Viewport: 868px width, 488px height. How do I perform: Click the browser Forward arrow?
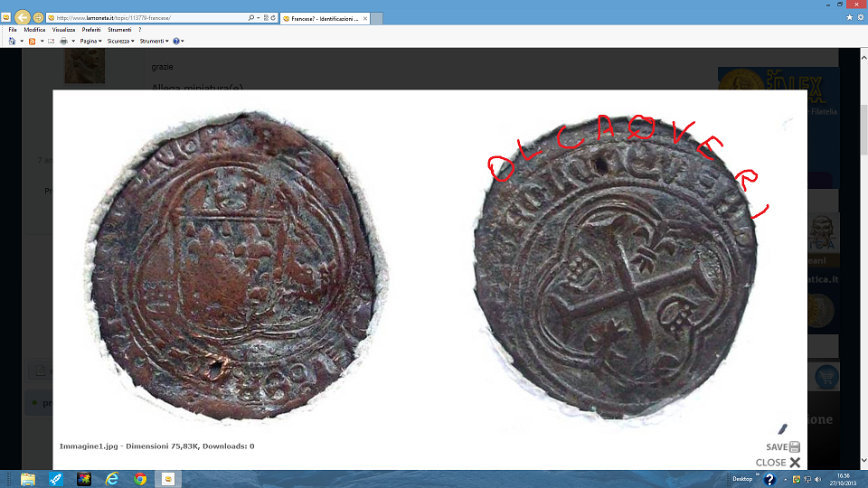38,18
